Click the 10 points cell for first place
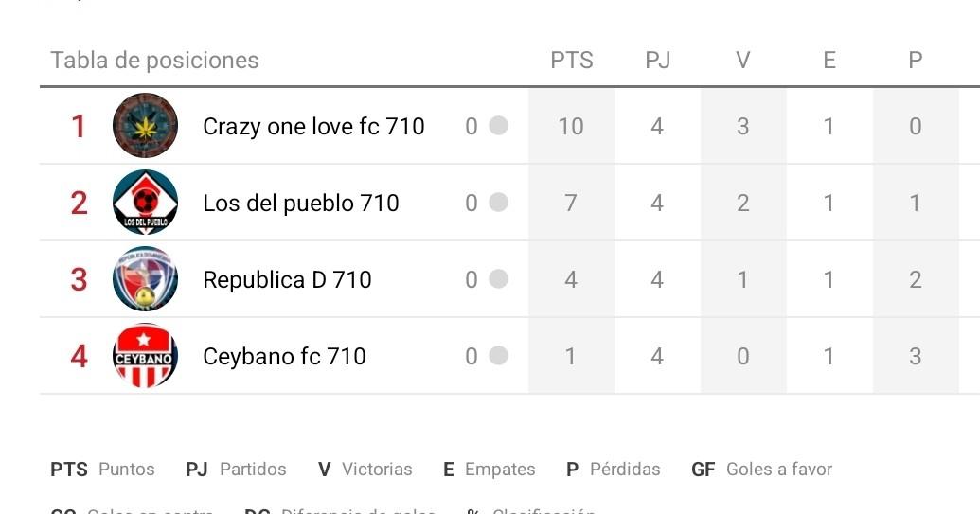The image size is (980, 514). point(571,126)
